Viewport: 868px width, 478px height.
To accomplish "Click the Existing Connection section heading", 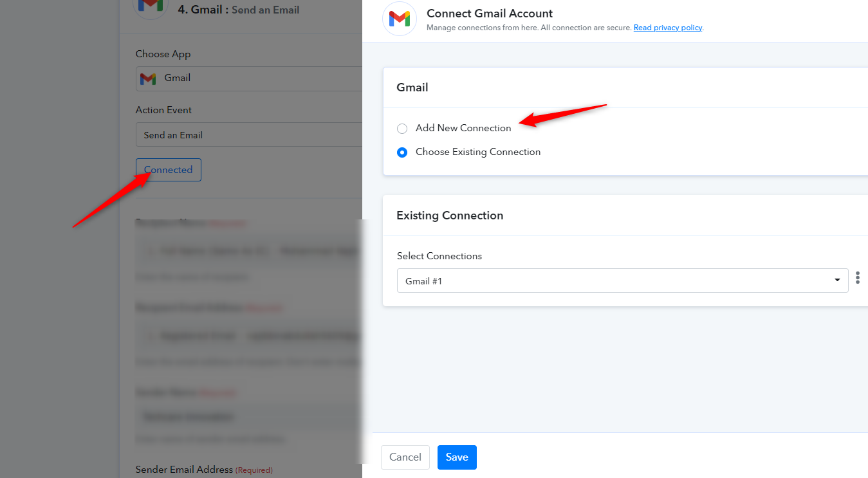I will click(x=450, y=216).
